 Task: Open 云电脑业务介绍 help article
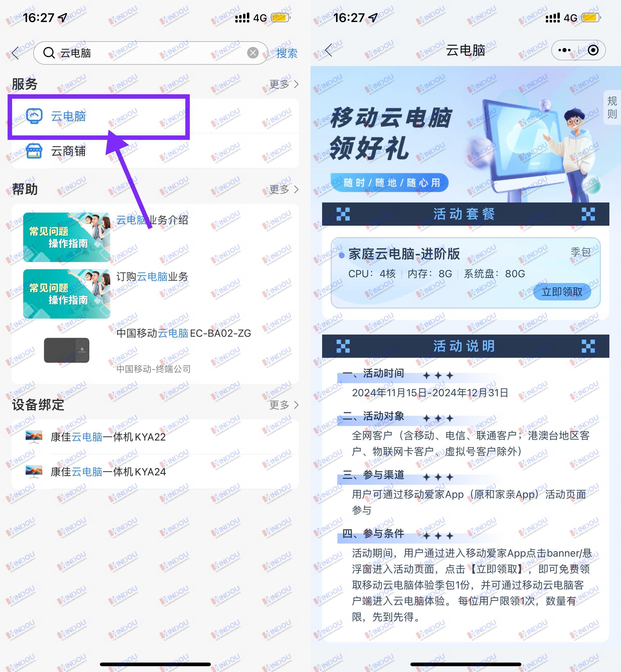(x=152, y=220)
